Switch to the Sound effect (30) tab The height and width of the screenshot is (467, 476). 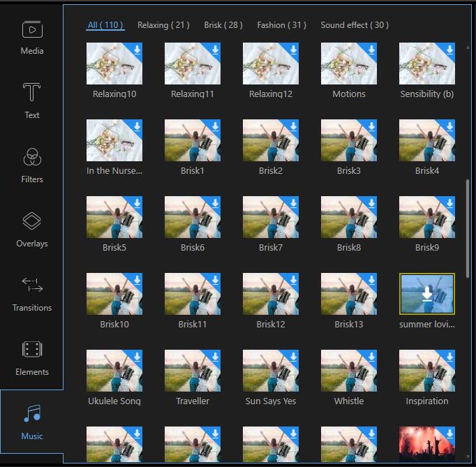tap(355, 25)
